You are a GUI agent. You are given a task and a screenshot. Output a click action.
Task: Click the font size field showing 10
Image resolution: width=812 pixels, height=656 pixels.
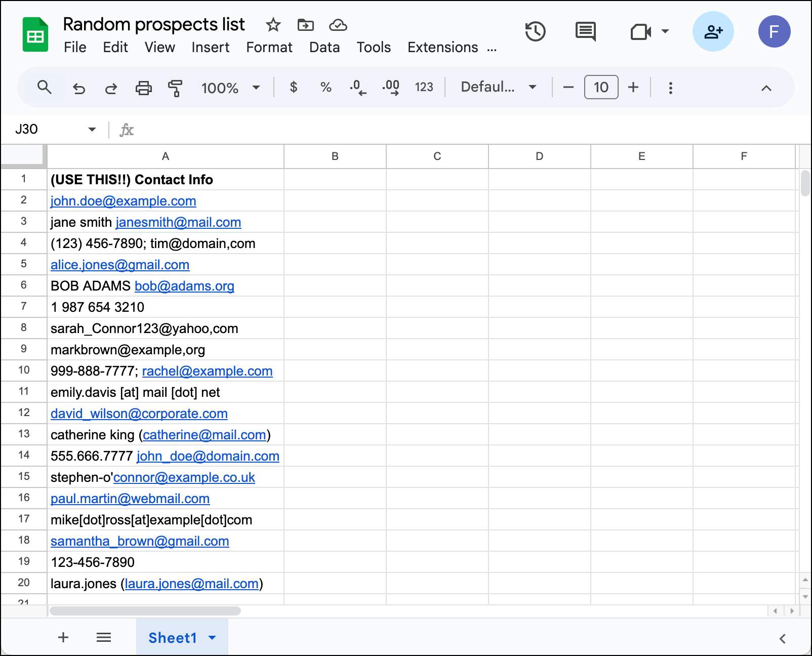click(x=601, y=87)
